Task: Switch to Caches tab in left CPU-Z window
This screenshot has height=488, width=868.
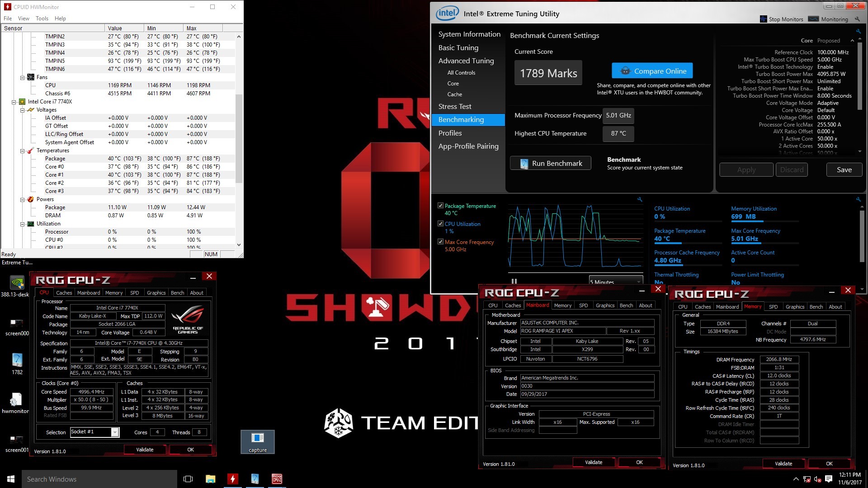Action: tap(64, 293)
